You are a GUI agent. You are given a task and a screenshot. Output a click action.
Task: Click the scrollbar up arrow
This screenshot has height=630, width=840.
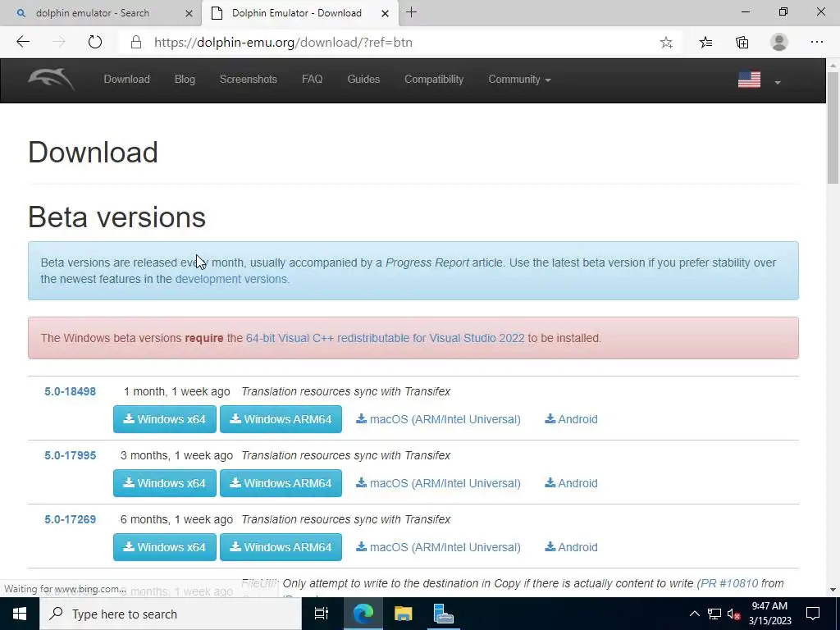point(833,65)
